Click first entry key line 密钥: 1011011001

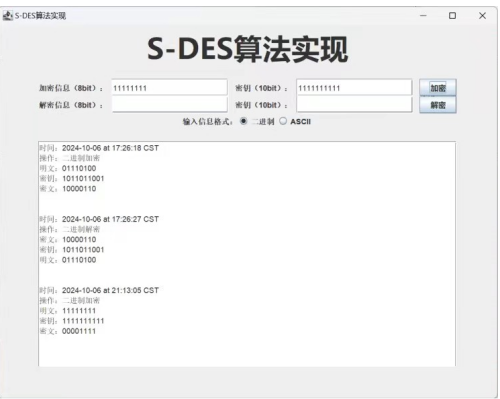pyautogui.click(x=72, y=178)
